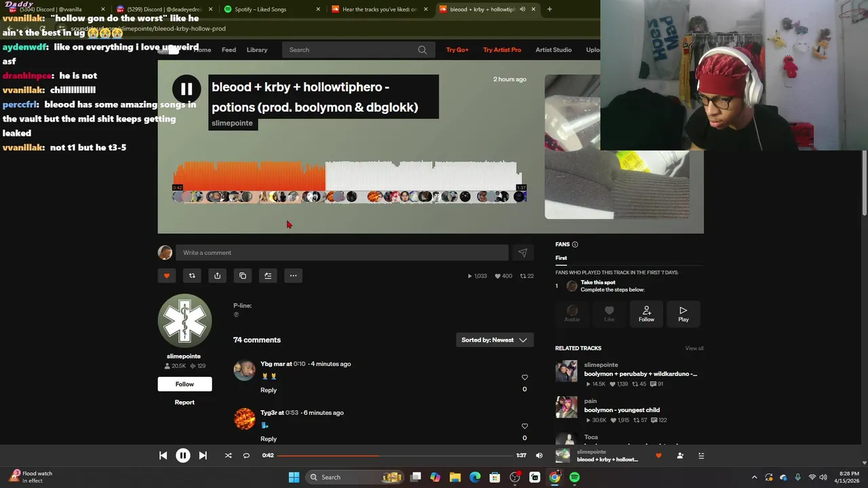This screenshot has height=488, width=868.
Task: Open the boolymon - youngest child thumbnail
Action: pos(566,407)
